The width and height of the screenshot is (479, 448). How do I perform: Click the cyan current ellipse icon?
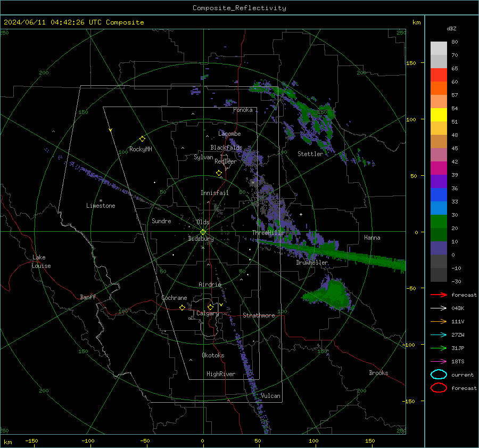[x=439, y=374]
